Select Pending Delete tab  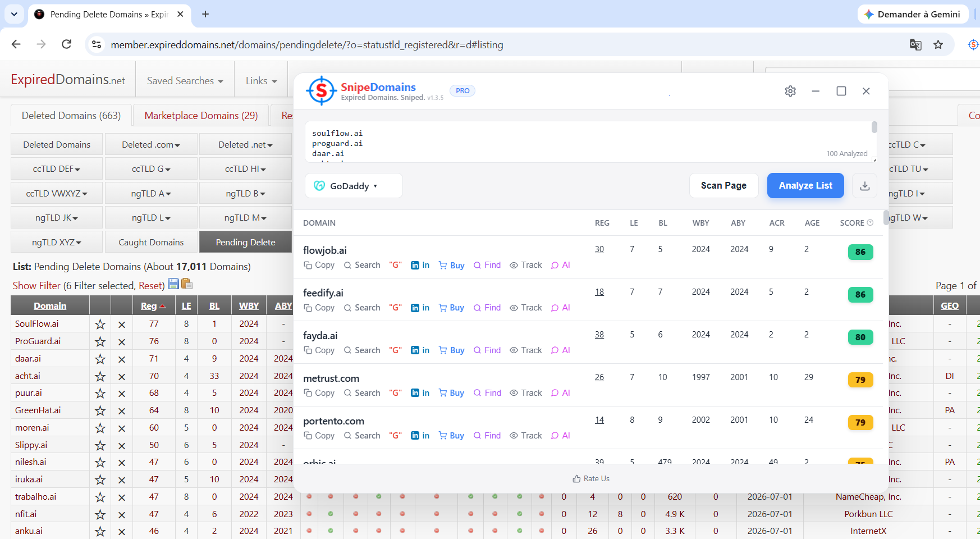(x=245, y=242)
